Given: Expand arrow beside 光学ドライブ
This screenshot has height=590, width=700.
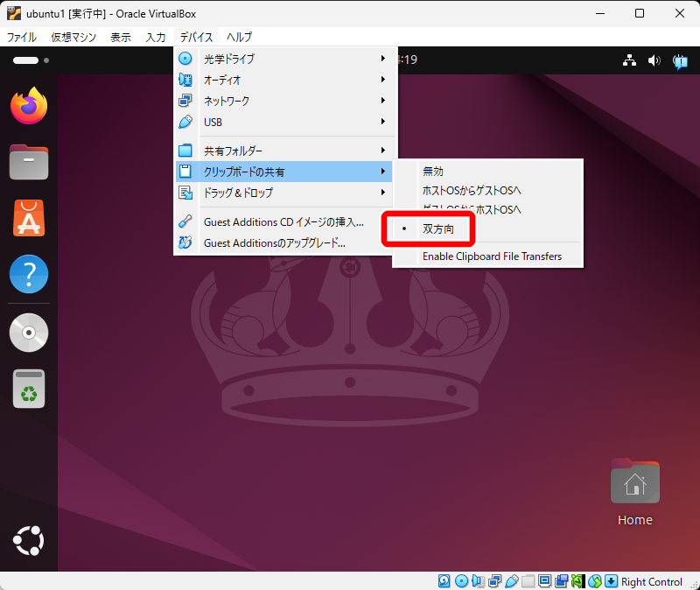Looking at the screenshot, I should (383, 58).
